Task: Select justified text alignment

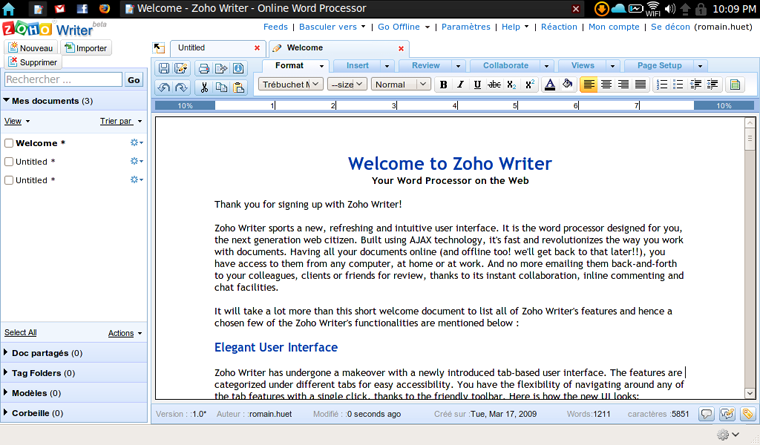Action: [640, 84]
